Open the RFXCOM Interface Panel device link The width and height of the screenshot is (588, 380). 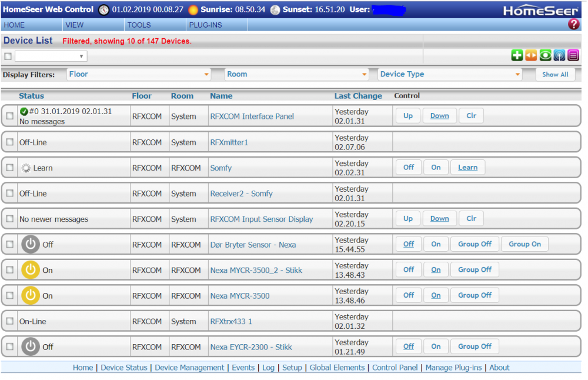click(252, 116)
